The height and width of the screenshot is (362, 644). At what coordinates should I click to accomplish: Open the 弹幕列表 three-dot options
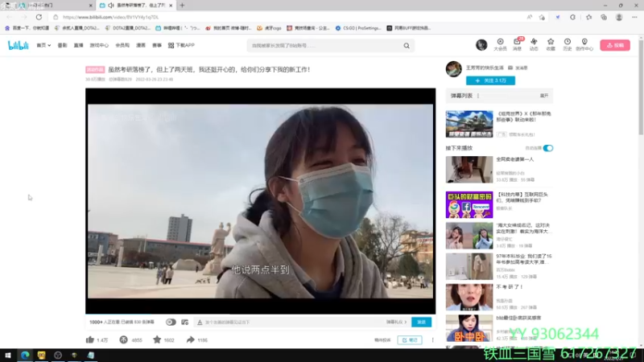point(478,96)
